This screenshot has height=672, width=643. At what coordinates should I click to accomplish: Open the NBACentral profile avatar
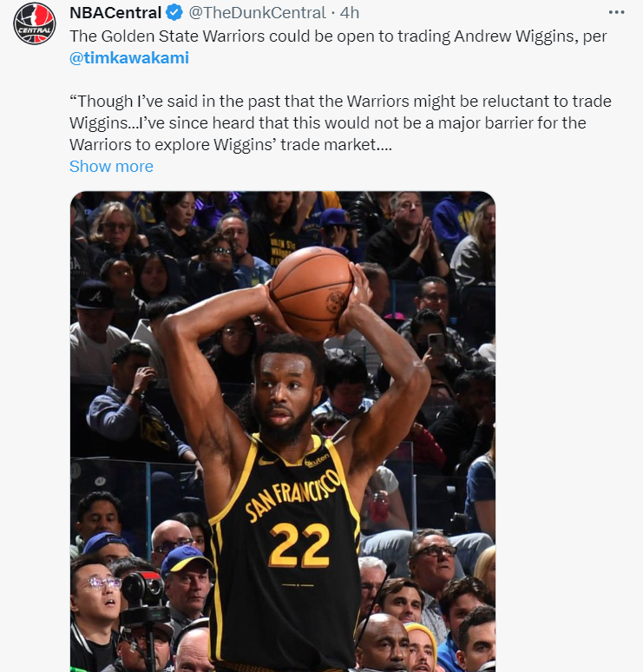[x=34, y=23]
